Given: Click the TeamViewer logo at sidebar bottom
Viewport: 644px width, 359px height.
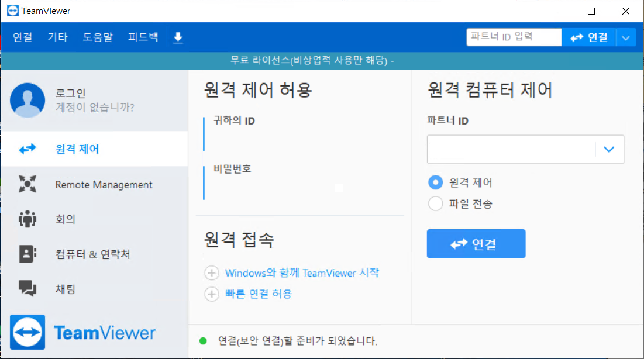Looking at the screenshot, I should click(x=83, y=332).
